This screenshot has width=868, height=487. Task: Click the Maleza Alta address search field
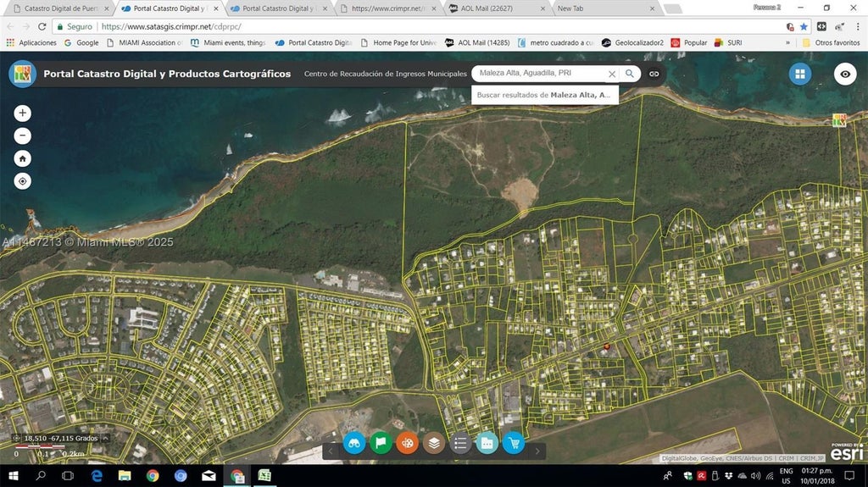(x=539, y=74)
